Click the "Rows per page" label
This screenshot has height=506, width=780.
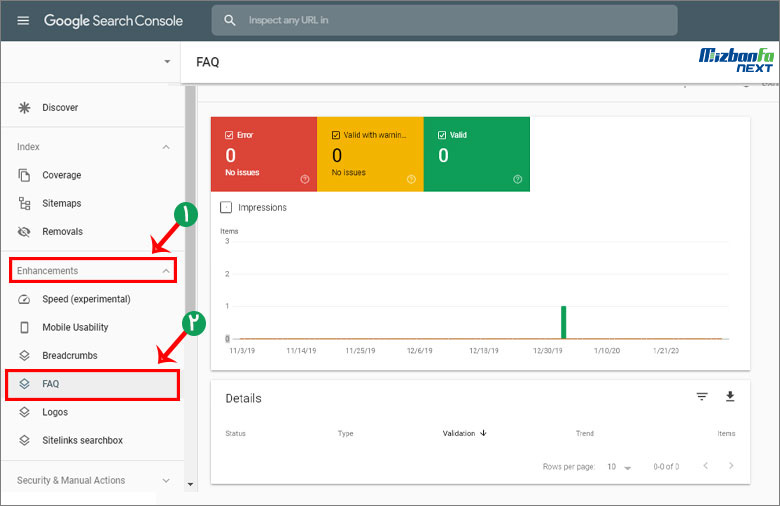569,467
